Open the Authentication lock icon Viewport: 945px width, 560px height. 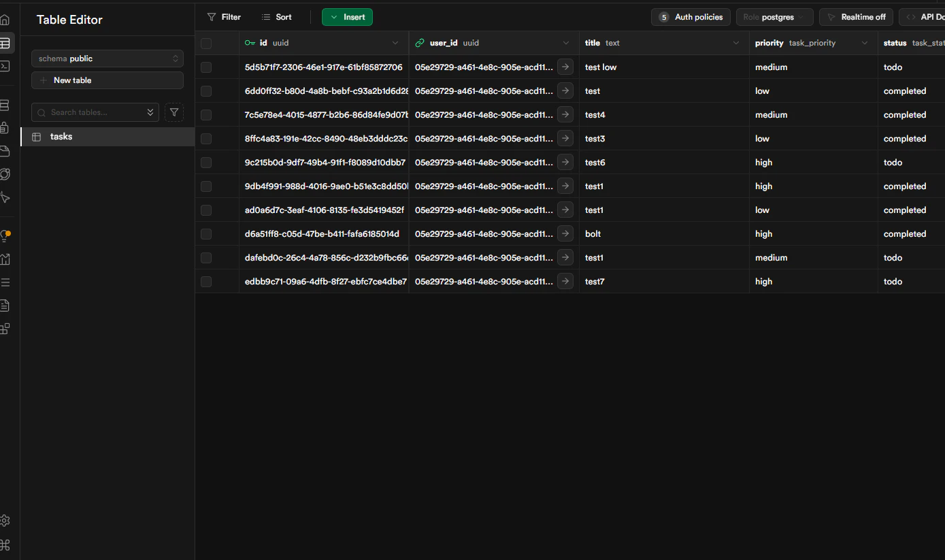click(x=5, y=128)
